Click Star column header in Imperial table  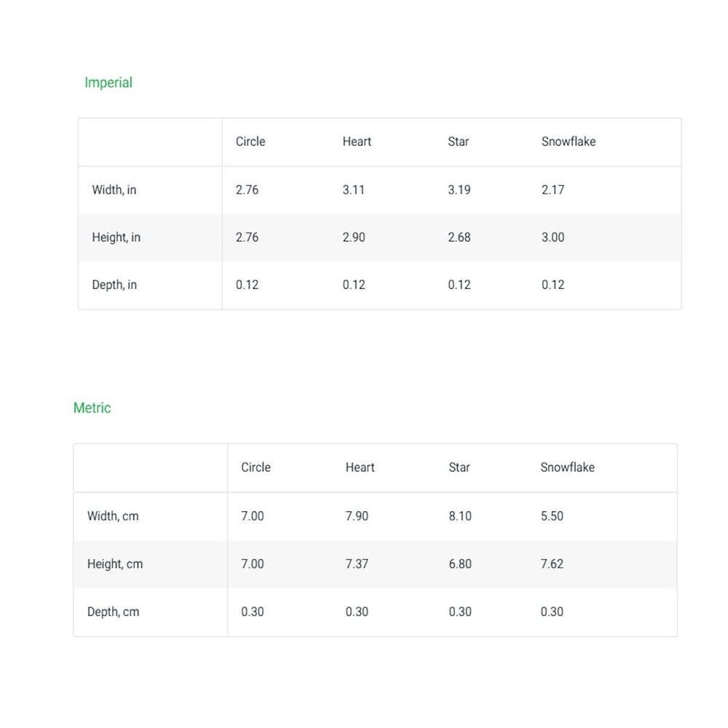[x=458, y=142]
